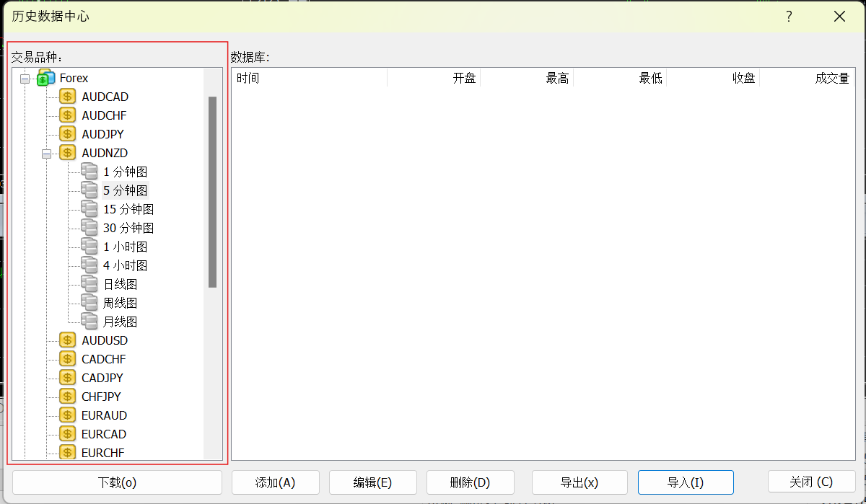Screen dimensions: 866x504
Task: Click the 编辑(E) button
Action: (372, 482)
